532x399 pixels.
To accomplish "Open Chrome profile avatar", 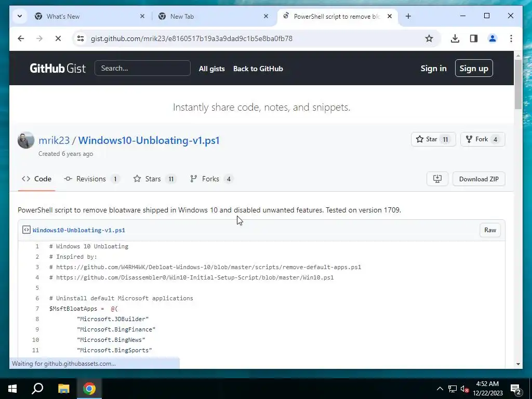I will click(x=493, y=38).
